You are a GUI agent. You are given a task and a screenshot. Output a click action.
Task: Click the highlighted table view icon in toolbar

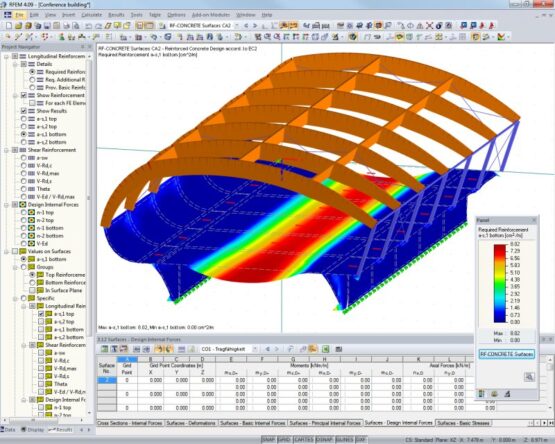click(140, 26)
